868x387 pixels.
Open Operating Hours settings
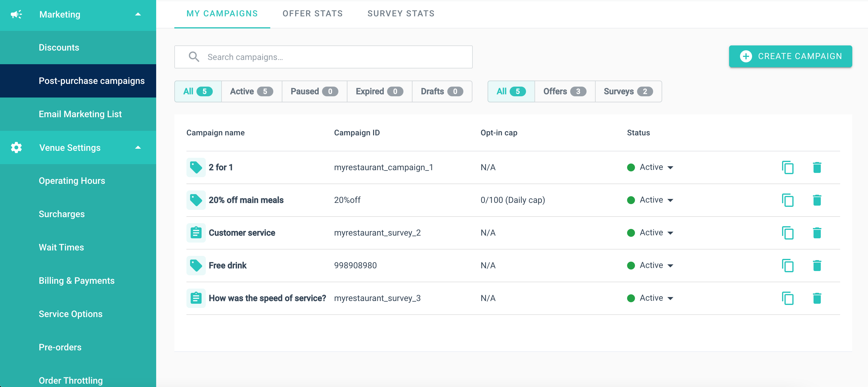(x=72, y=181)
